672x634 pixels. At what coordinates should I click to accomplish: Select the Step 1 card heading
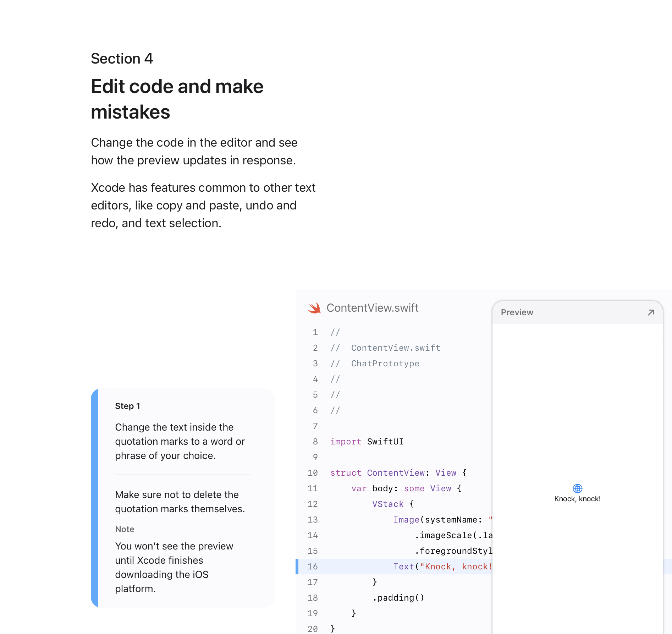[127, 406]
